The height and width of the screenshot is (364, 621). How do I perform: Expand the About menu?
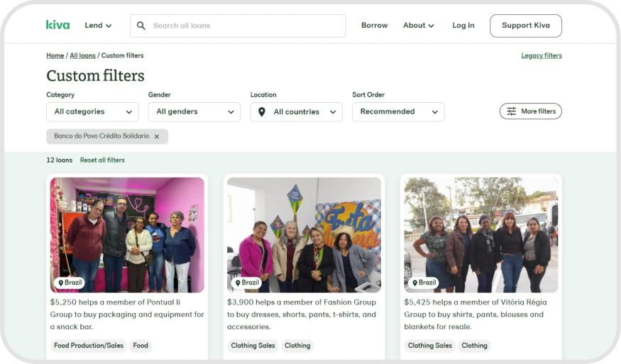[x=419, y=26]
